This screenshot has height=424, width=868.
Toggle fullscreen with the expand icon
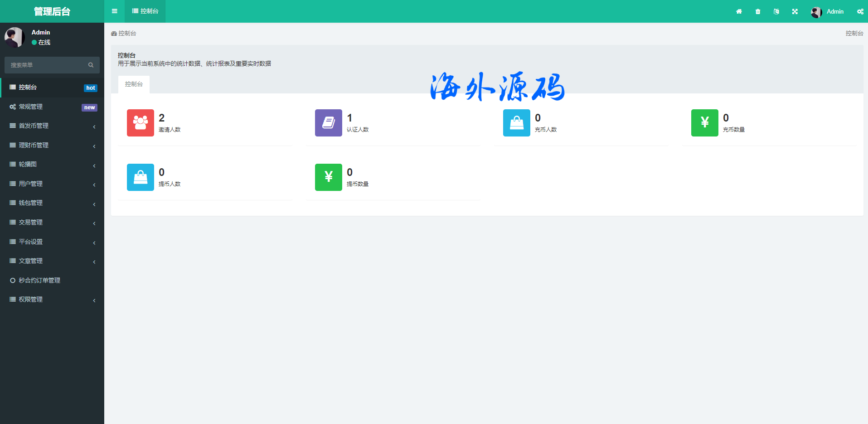(x=795, y=11)
